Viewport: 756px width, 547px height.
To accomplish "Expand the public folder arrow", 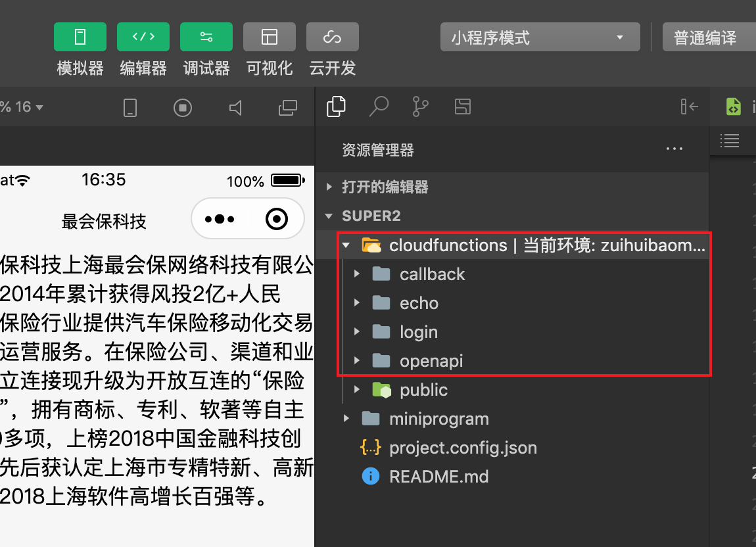I will point(357,390).
